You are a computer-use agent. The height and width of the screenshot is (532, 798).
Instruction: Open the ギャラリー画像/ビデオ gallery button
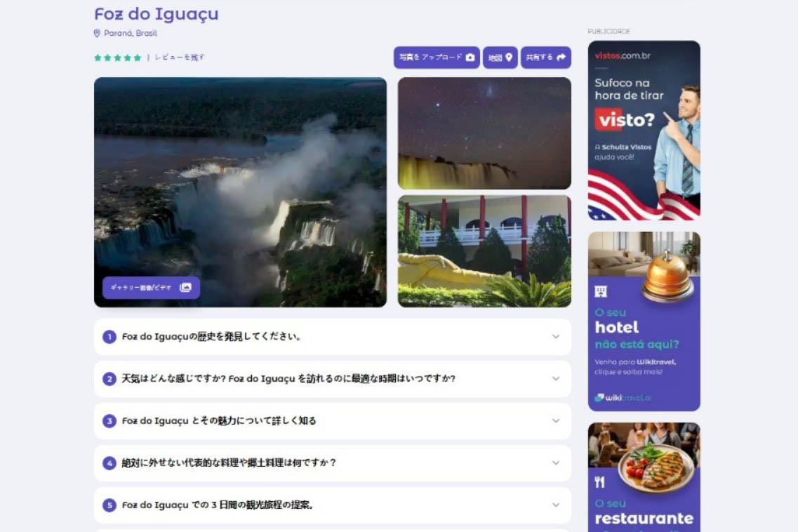pyautogui.click(x=151, y=288)
